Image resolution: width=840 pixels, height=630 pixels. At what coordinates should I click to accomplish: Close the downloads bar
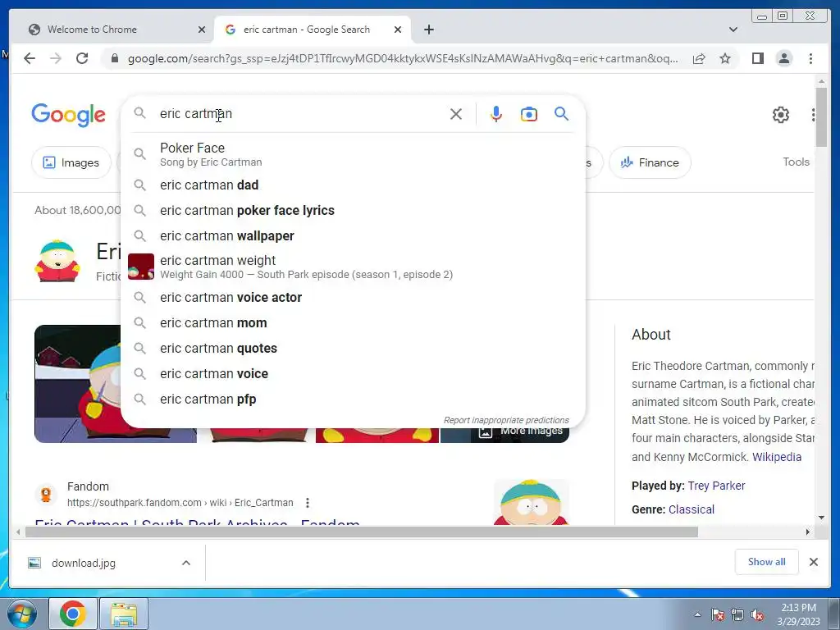pos(813,561)
